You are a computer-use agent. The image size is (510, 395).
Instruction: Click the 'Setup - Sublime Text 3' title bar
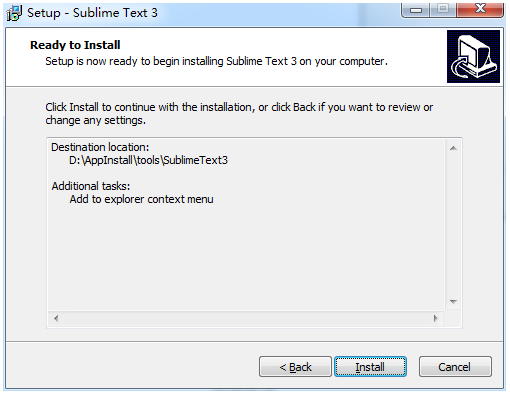tap(92, 13)
